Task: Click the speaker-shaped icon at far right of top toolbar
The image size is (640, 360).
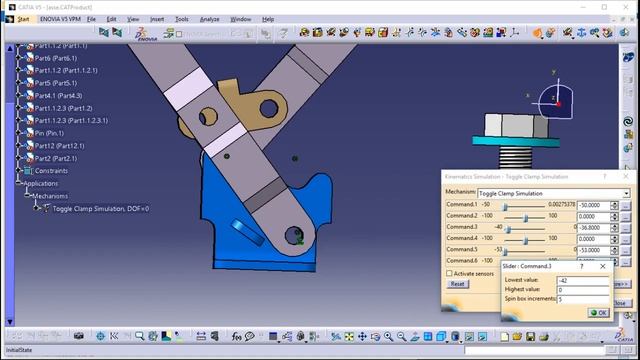Action: pos(624,33)
